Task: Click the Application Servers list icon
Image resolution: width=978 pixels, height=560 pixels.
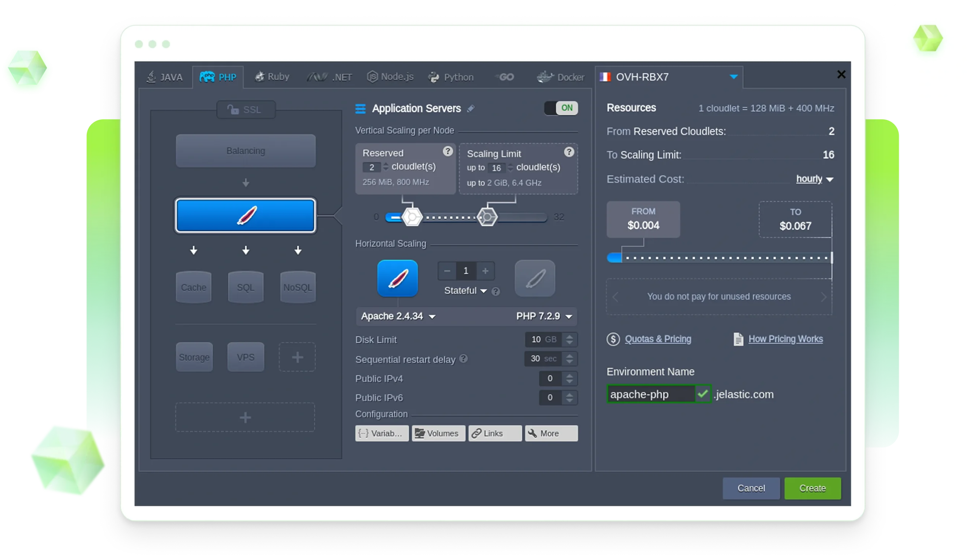Action: pos(360,109)
